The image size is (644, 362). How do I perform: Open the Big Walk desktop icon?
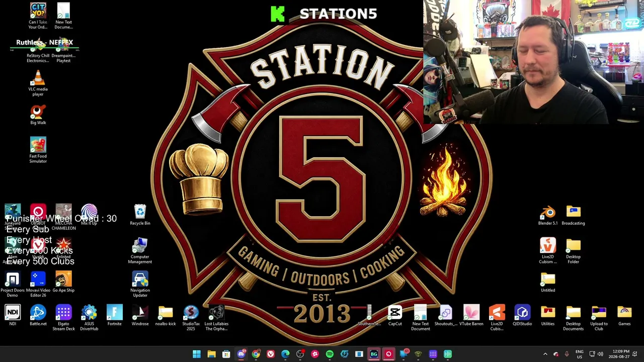(x=38, y=115)
